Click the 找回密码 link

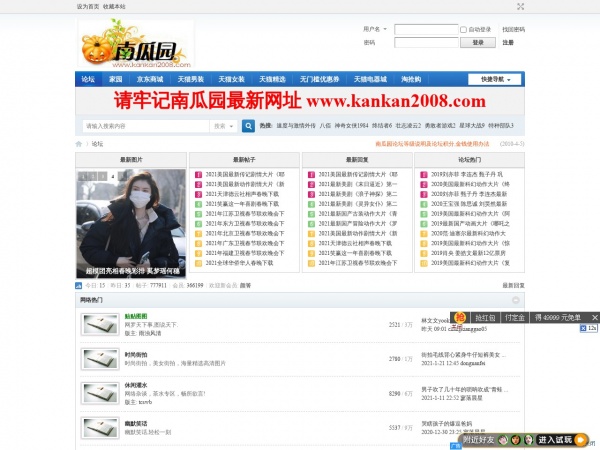[512, 29]
